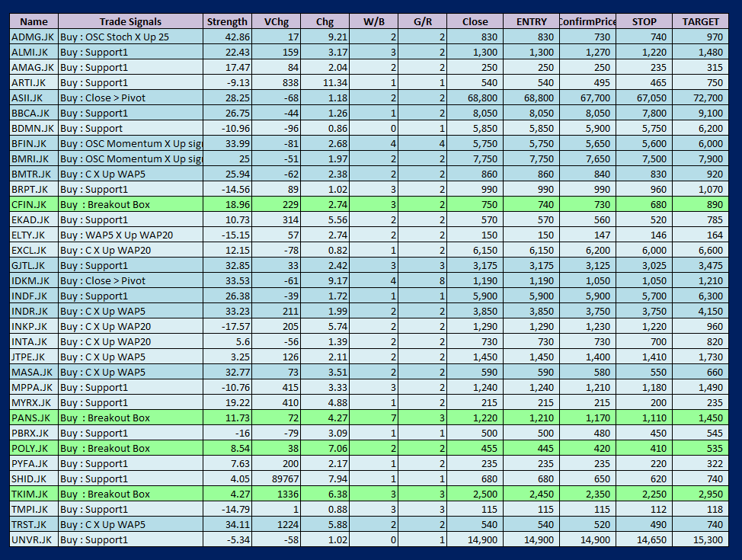The width and height of the screenshot is (742, 560).
Task: Select the BRPT.JK name cell
Action: [x=34, y=190]
